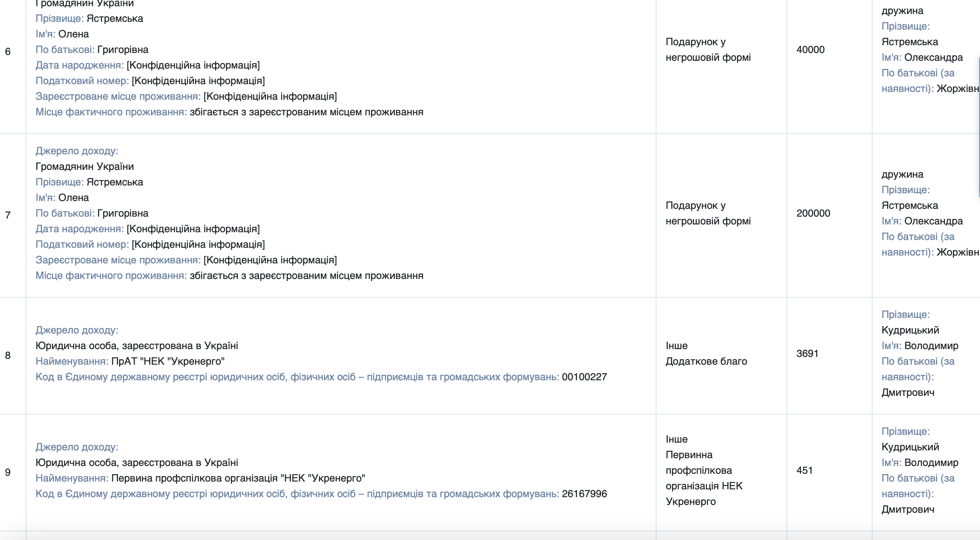Click the 451 income amount
980x540 pixels.
click(804, 470)
